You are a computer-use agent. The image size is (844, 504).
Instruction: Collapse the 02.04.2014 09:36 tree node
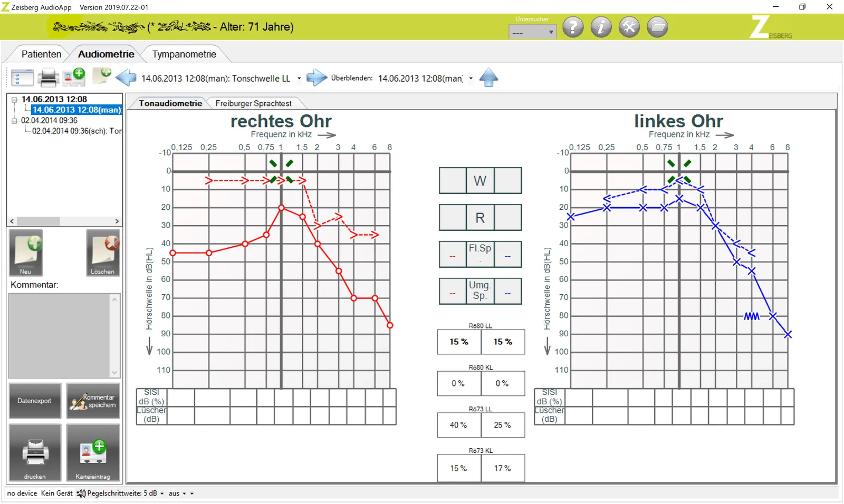tap(15, 121)
